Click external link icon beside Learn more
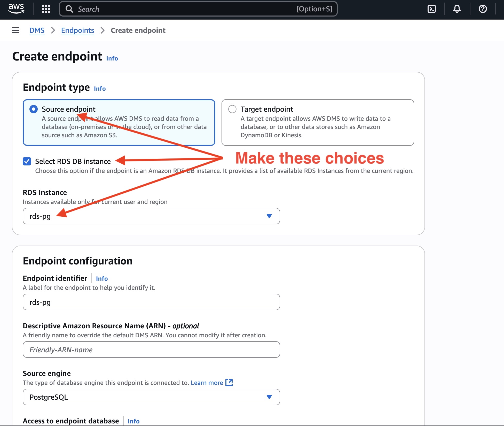The height and width of the screenshot is (426, 504). pos(229,383)
